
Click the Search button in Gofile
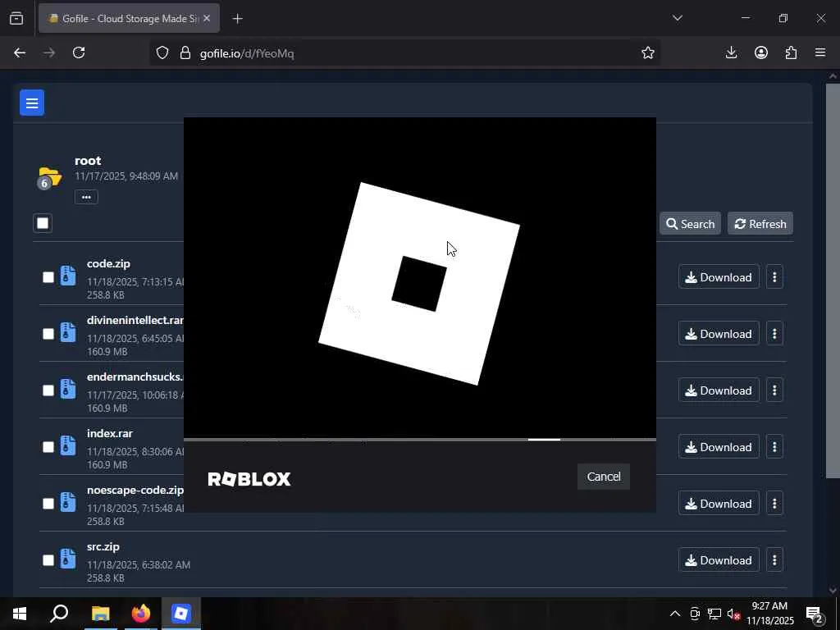click(690, 223)
